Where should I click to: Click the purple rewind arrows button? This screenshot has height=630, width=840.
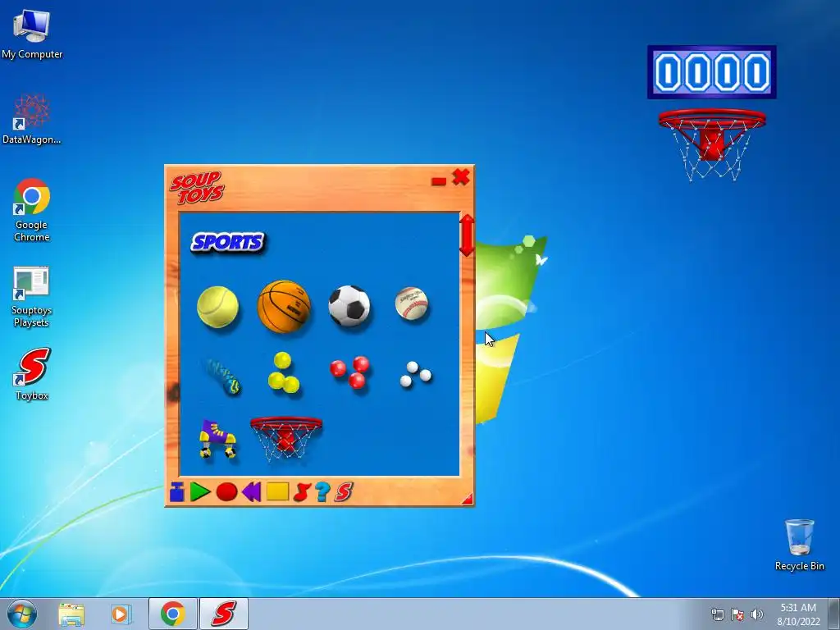point(252,492)
